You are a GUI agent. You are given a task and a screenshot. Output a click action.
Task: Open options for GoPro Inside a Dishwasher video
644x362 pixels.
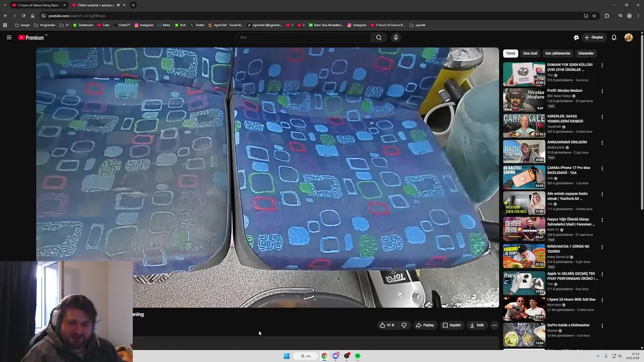pyautogui.click(x=602, y=326)
